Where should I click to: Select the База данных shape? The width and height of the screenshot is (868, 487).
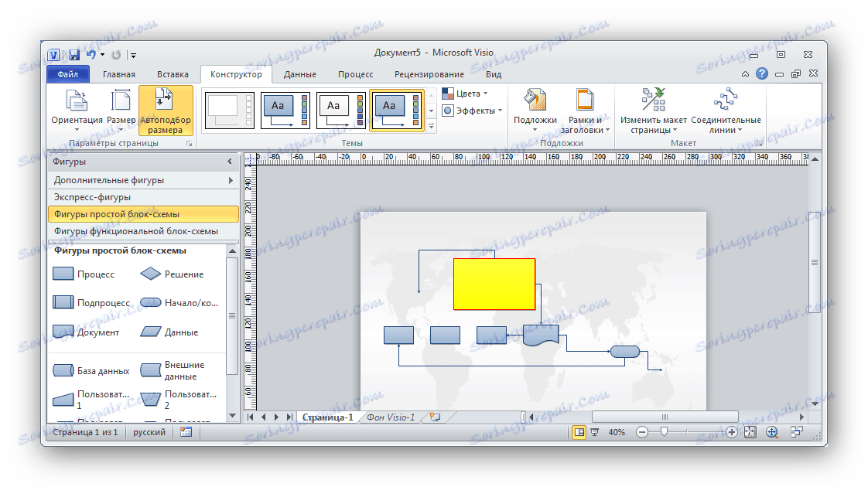(91, 371)
